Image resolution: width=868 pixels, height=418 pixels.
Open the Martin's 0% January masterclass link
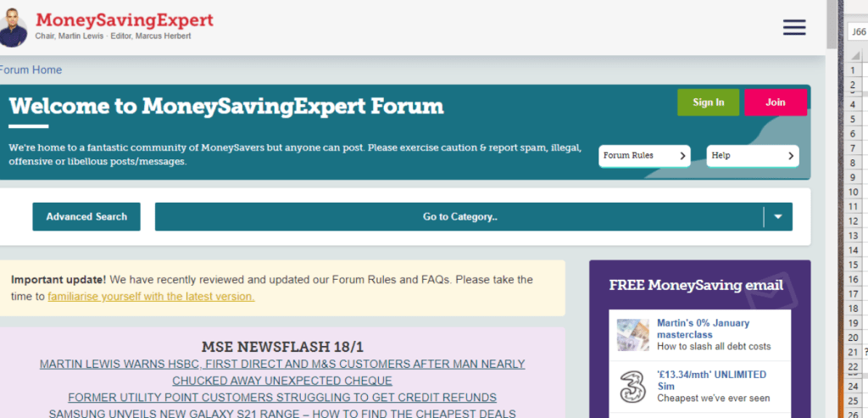(x=703, y=329)
